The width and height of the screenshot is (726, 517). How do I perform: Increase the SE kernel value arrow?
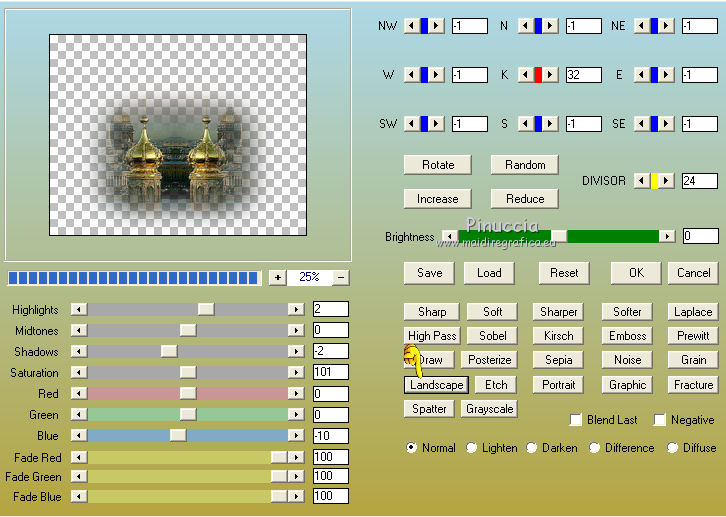666,124
